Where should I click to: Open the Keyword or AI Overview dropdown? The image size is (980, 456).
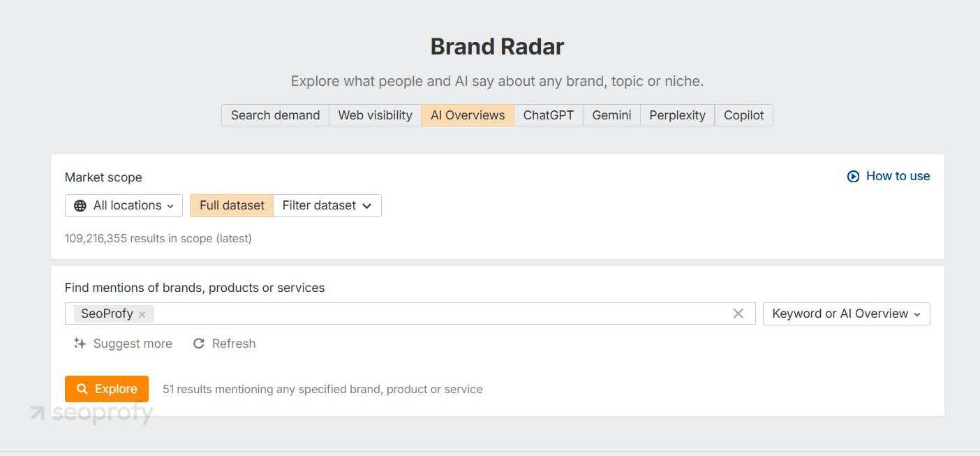[846, 314]
